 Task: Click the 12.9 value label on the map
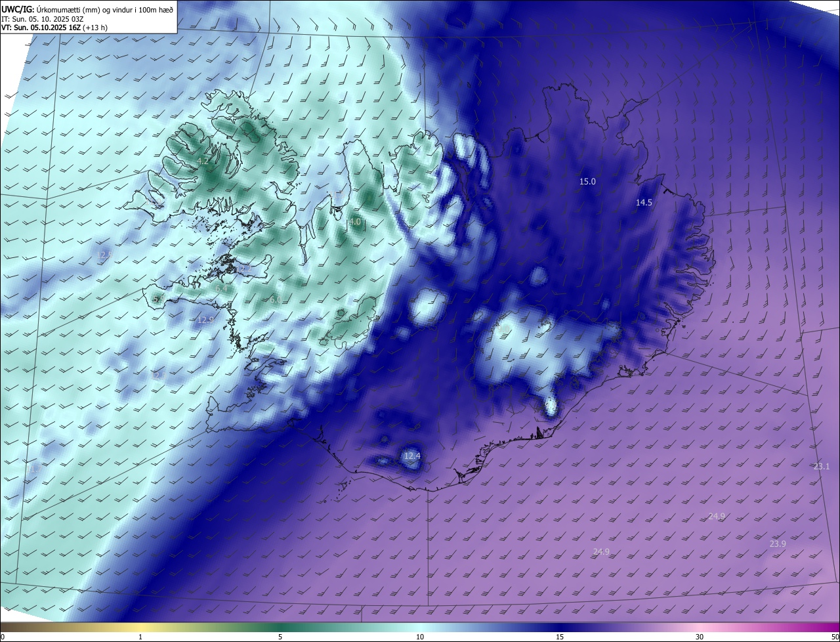(205, 320)
